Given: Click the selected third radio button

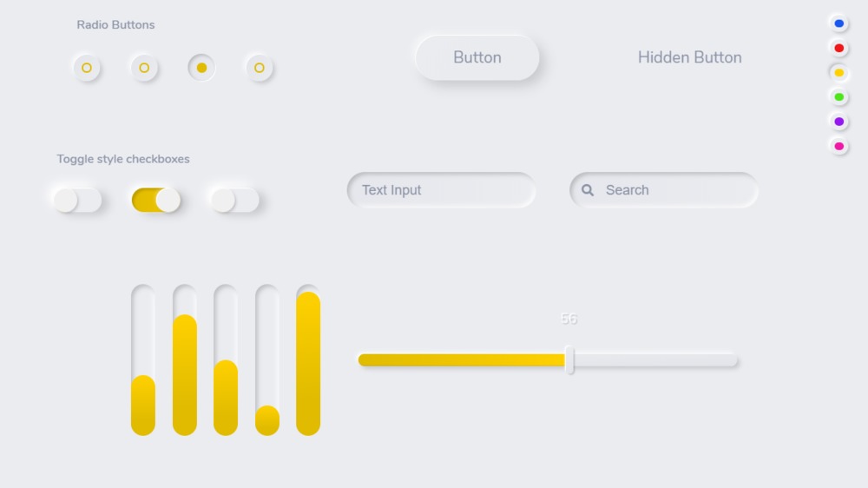Looking at the screenshot, I should [201, 68].
